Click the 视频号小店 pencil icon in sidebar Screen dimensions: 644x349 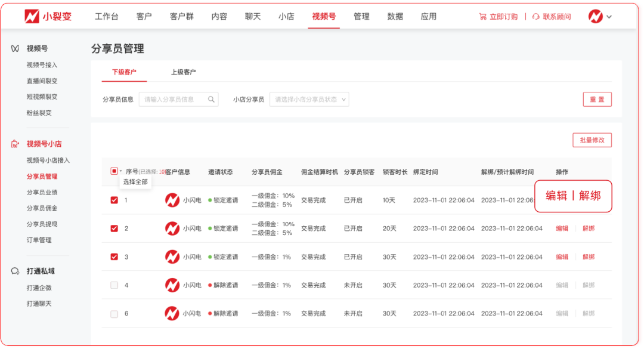point(14,144)
